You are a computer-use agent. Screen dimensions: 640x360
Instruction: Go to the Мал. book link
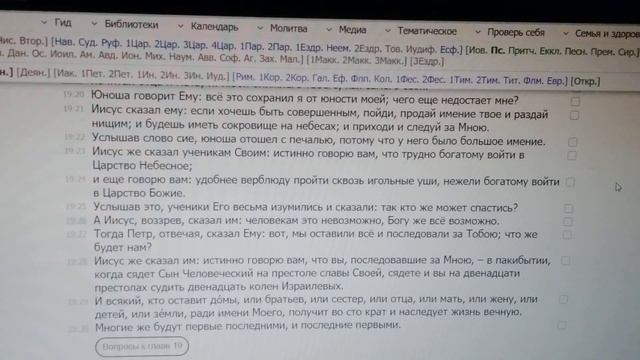click(x=289, y=59)
